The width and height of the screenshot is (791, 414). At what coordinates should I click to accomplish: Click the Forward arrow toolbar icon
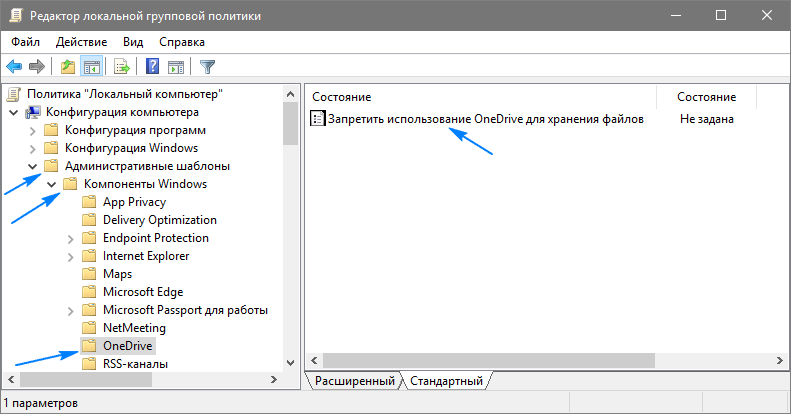click(x=37, y=67)
